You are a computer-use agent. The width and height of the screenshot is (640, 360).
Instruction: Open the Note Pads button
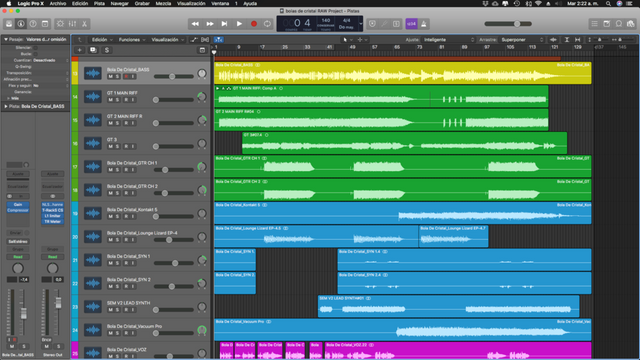tap(607, 24)
